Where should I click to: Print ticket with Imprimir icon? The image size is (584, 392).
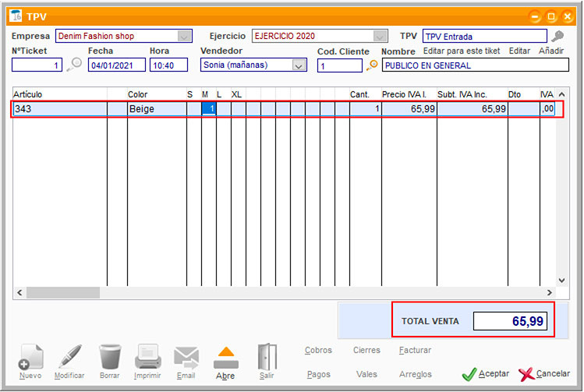[148, 357]
